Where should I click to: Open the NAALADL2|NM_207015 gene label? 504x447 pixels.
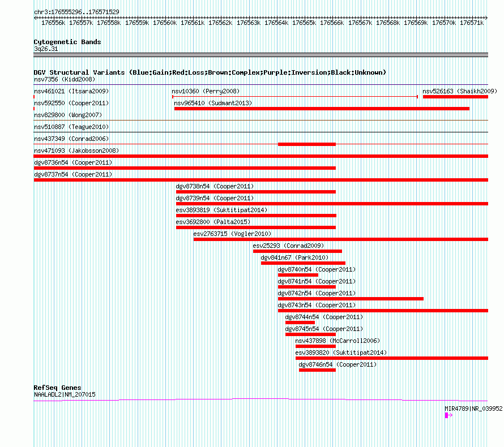tap(65, 394)
